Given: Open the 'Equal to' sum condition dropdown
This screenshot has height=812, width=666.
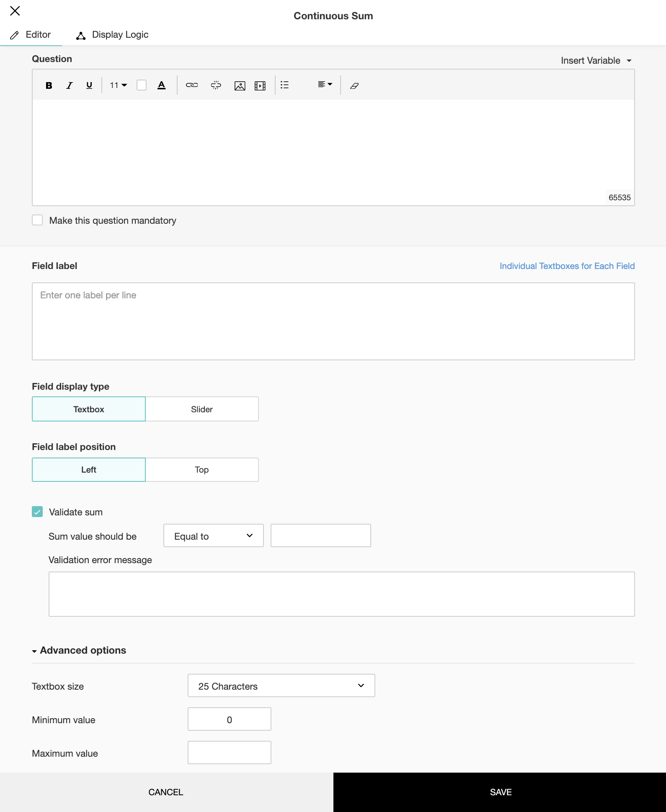Looking at the screenshot, I should (213, 536).
